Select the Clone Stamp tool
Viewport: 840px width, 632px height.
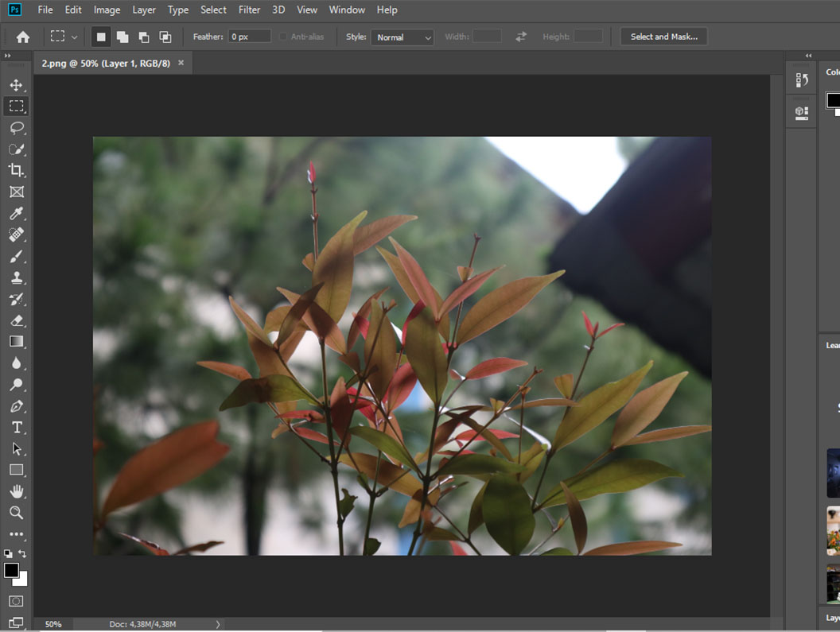click(x=16, y=278)
